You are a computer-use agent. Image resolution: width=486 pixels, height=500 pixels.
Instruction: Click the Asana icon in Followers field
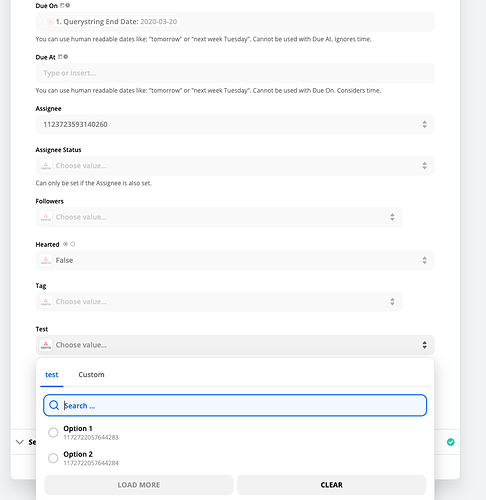[x=46, y=217]
